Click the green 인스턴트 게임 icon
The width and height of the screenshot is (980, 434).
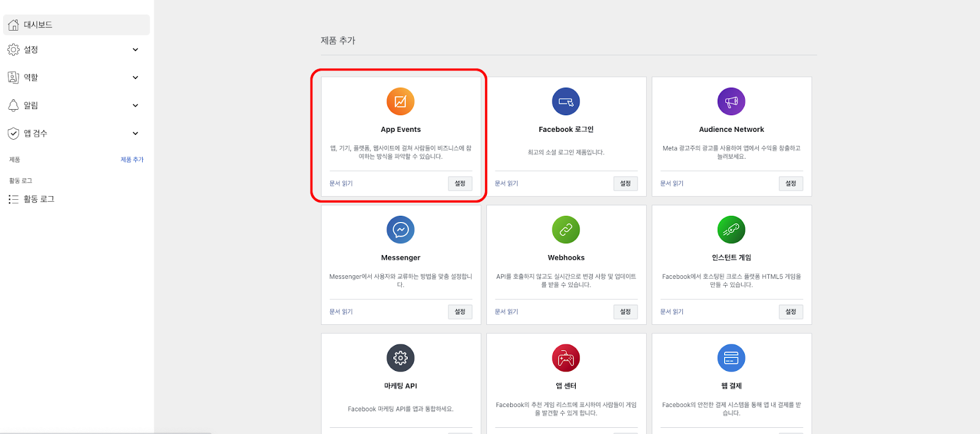731,230
